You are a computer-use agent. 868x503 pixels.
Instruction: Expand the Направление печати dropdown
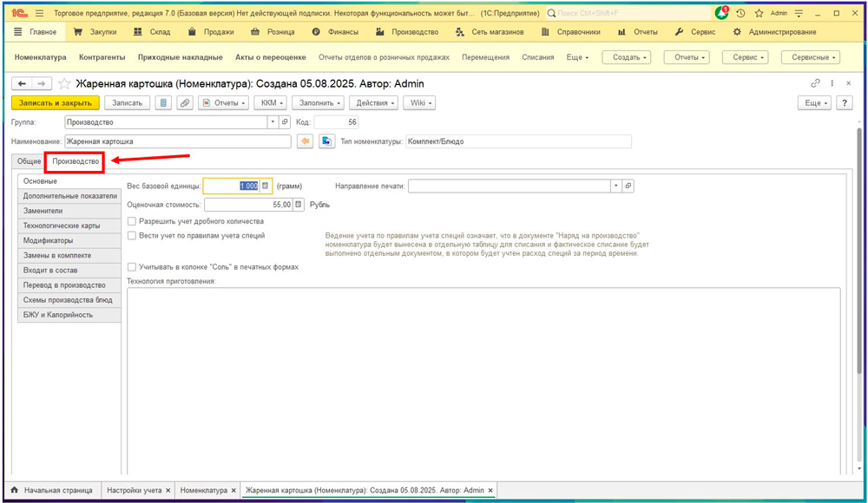pyautogui.click(x=615, y=186)
